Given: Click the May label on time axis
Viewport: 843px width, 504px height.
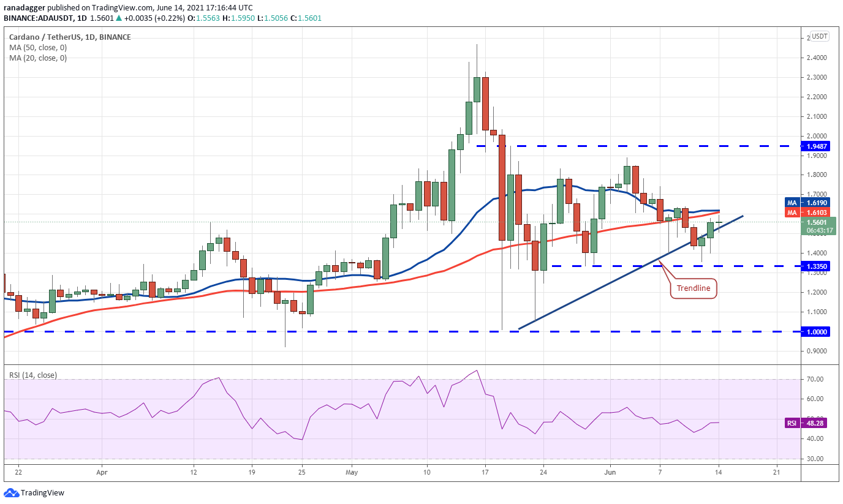Looking at the screenshot, I should point(352,473).
